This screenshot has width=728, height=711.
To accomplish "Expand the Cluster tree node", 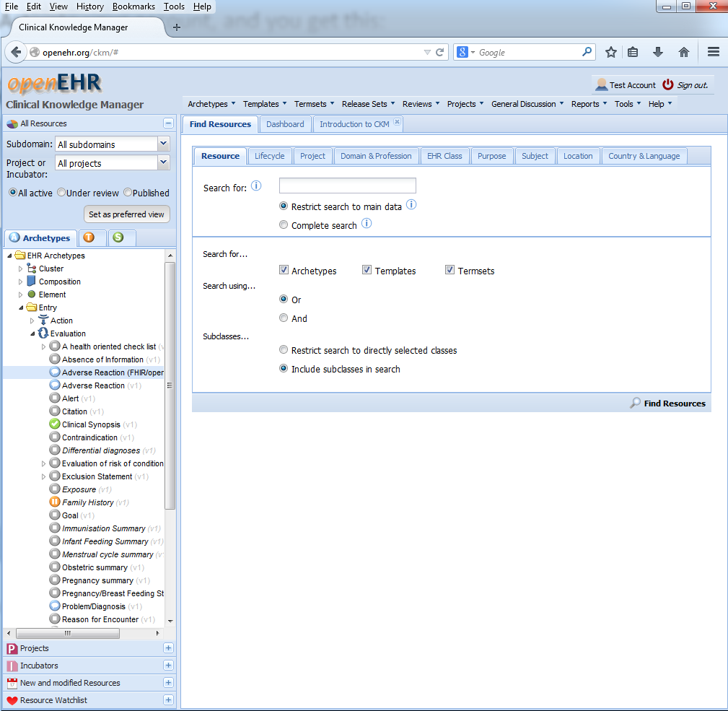I will pos(21,269).
